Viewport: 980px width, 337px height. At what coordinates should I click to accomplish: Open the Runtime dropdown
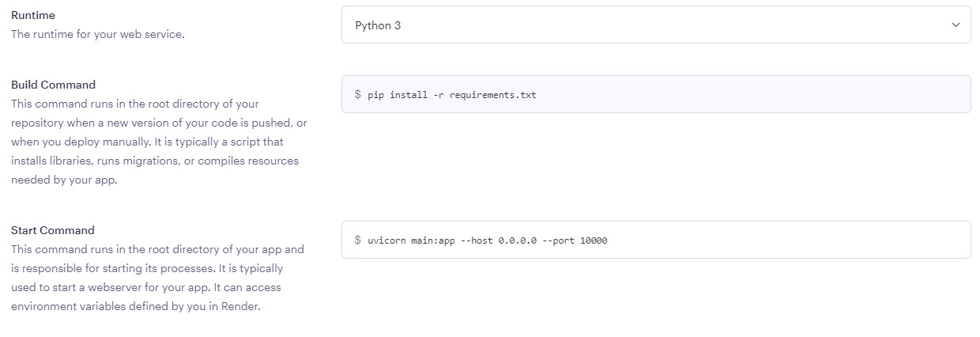pos(655,25)
